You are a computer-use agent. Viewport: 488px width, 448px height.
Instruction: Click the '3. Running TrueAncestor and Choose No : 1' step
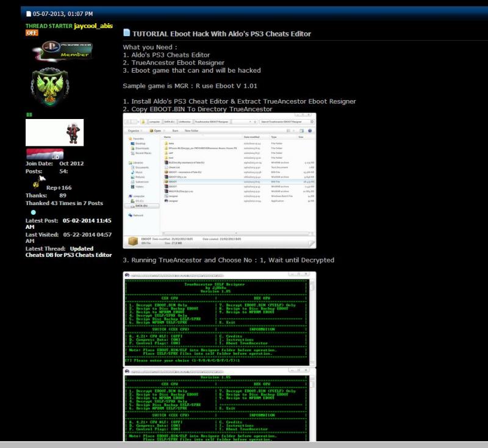tap(228, 260)
